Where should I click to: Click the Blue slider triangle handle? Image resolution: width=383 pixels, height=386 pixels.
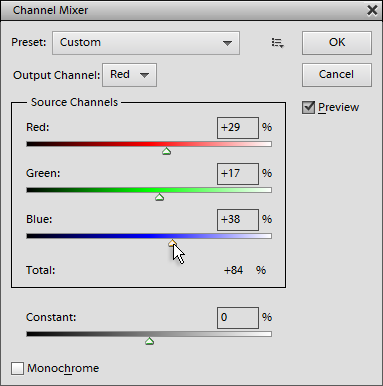click(172, 243)
